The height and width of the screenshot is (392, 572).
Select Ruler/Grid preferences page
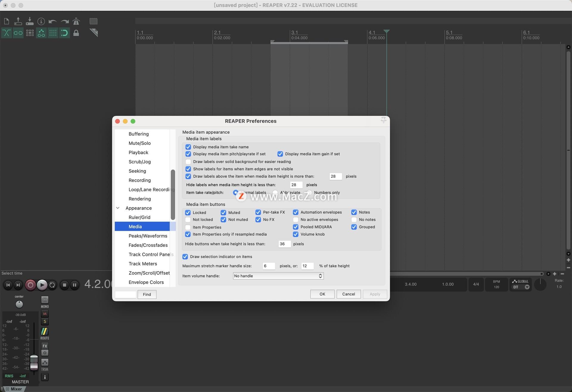click(139, 217)
